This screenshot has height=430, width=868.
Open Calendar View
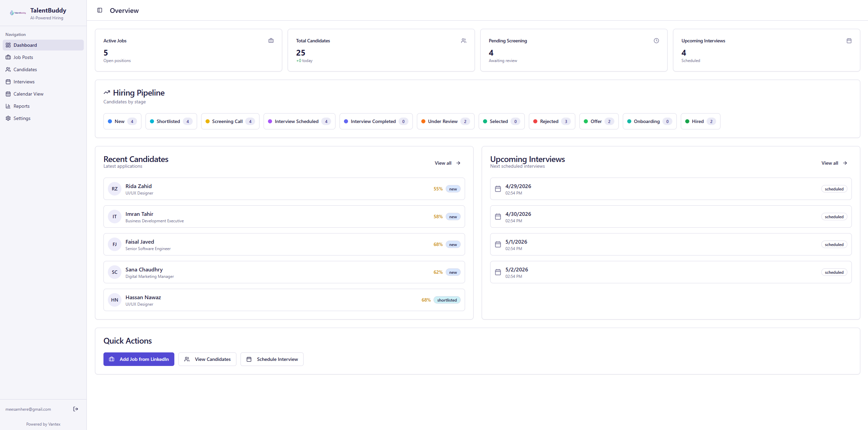pos(43,94)
